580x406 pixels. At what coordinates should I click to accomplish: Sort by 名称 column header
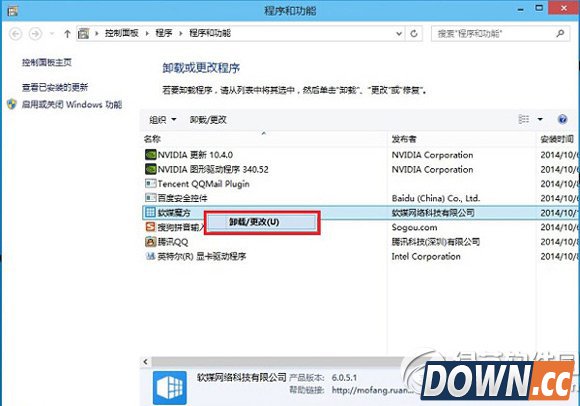pyautogui.click(x=152, y=139)
